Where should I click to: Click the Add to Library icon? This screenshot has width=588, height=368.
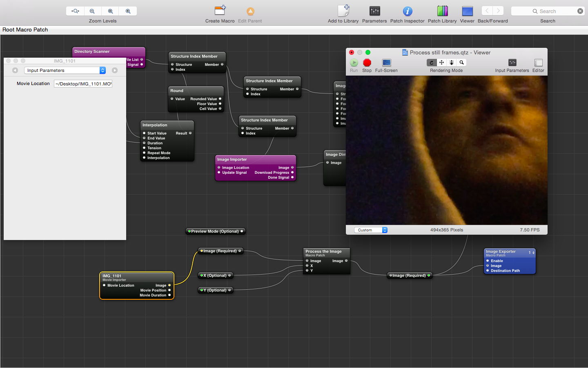tap(343, 11)
